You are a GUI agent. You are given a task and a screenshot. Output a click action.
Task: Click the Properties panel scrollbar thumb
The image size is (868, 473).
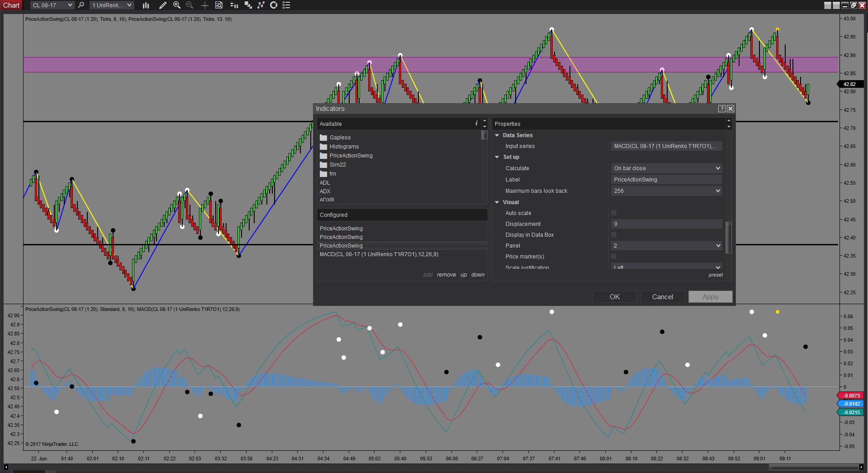[728, 238]
